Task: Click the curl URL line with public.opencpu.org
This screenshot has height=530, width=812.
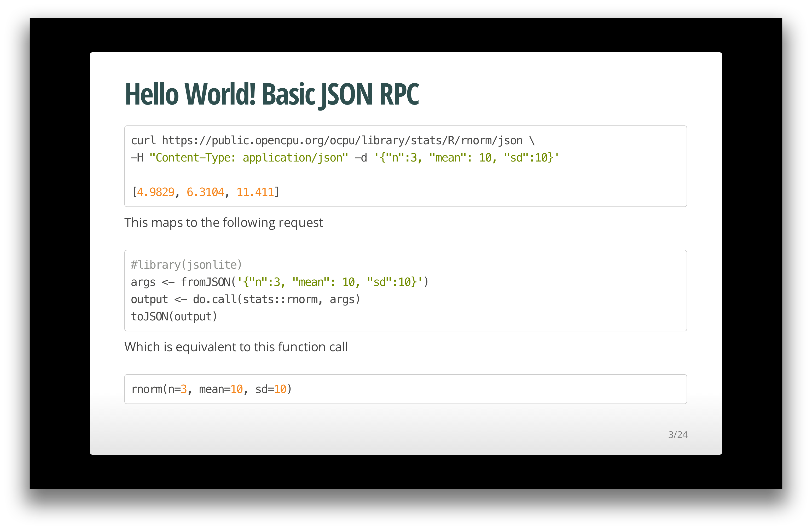Action: [x=333, y=141]
